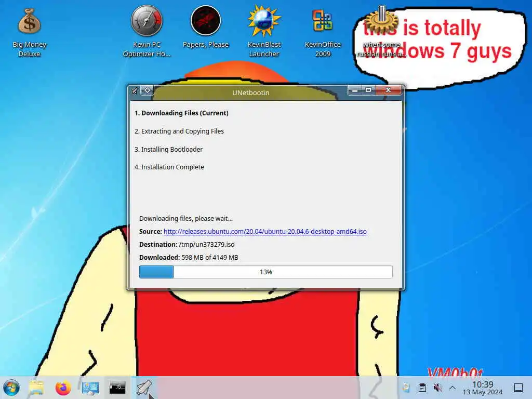
Task: Click '1. Downloading Files (Current)' step
Action: pyautogui.click(x=181, y=113)
